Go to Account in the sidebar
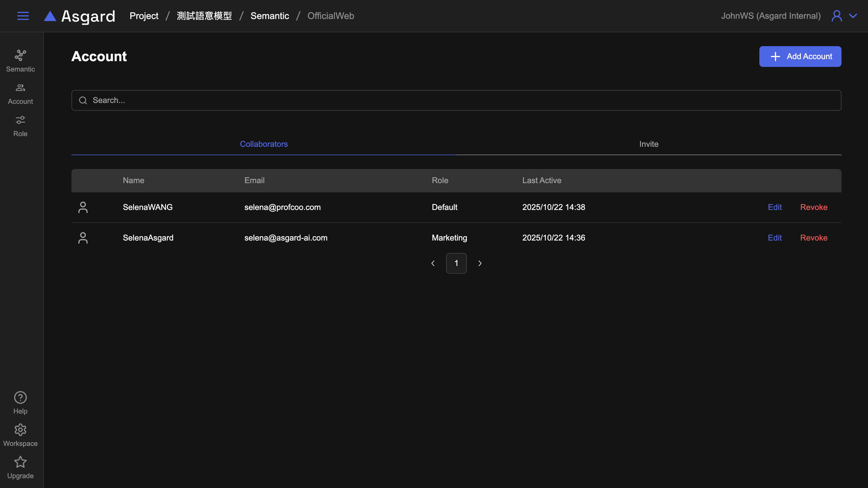Image resolution: width=868 pixels, height=488 pixels. [x=20, y=93]
